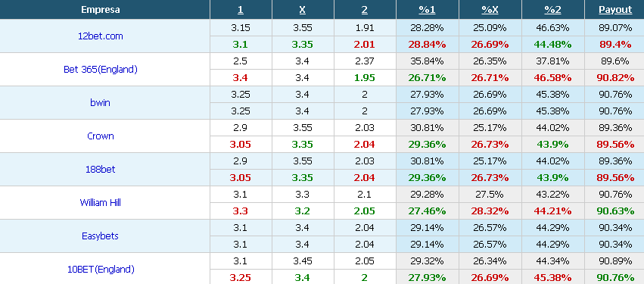Viewport: 644px width, 284px height.
Task: Sort table by column 1 header
Action: (x=241, y=10)
